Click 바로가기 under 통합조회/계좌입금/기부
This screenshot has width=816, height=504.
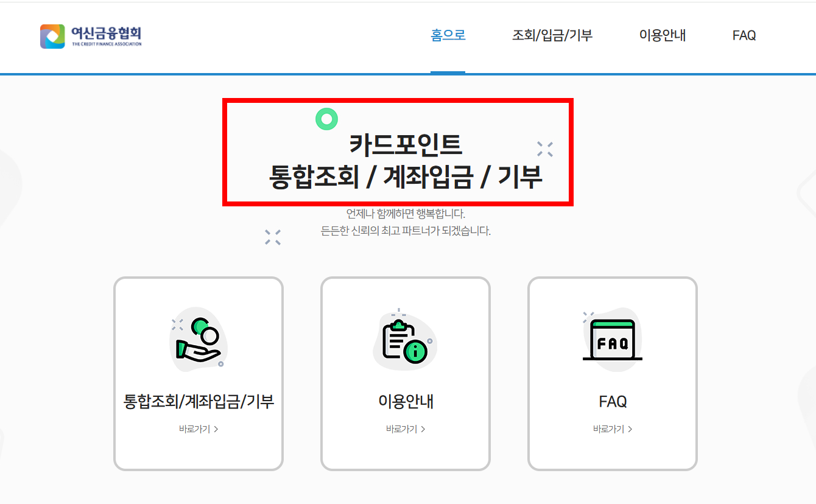coord(199,429)
